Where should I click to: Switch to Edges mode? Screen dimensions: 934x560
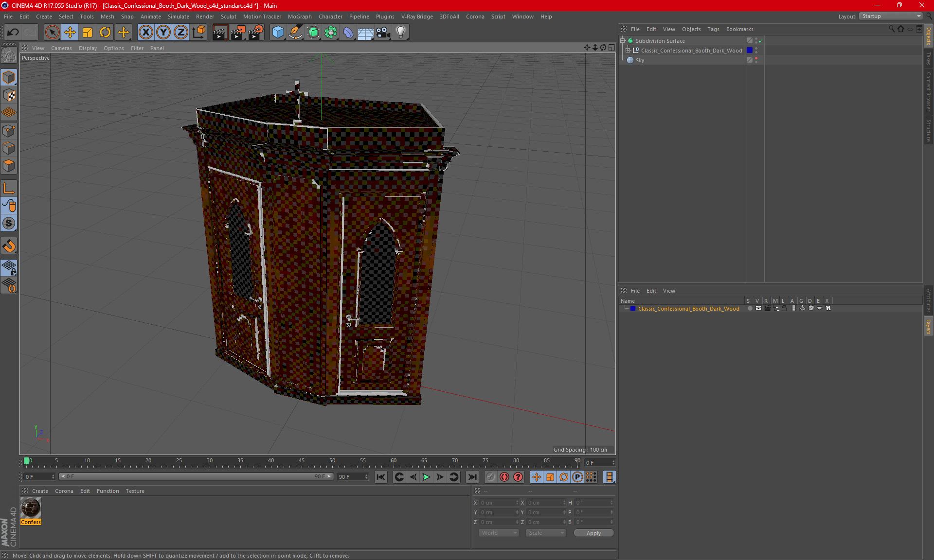pyautogui.click(x=9, y=148)
